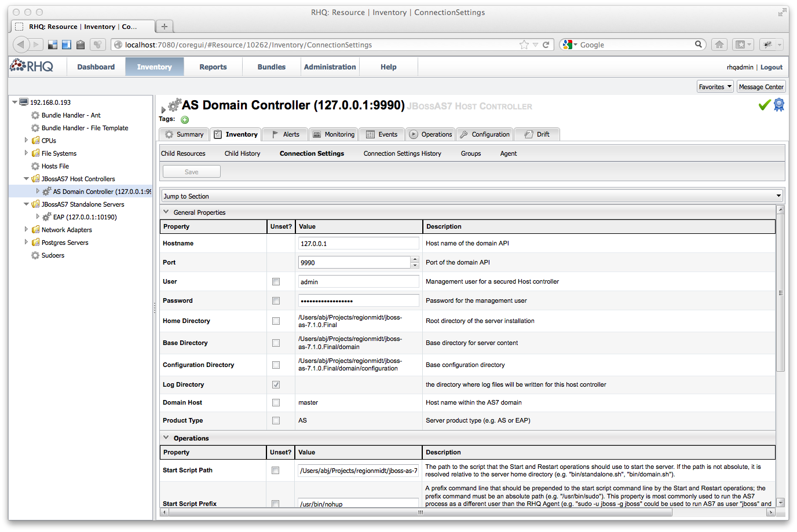This screenshot has height=532, width=797.
Task: Switch to the Monitoring tab
Action: [334, 134]
